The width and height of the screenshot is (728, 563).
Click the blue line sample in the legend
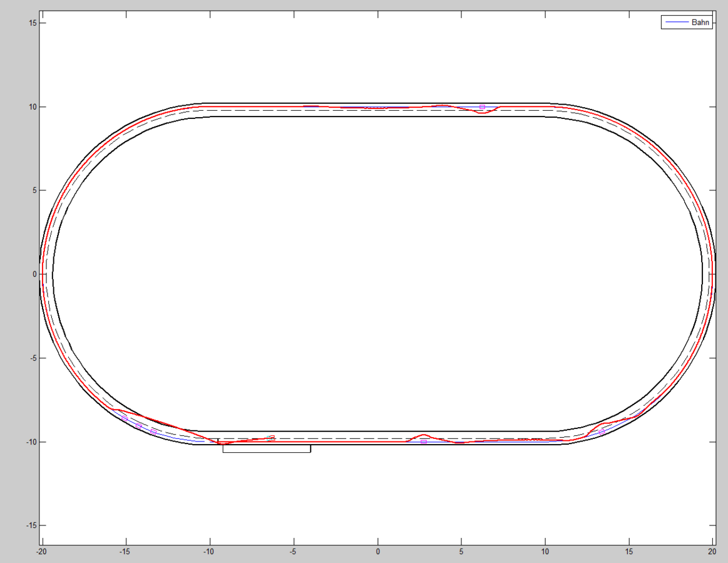[676, 22]
